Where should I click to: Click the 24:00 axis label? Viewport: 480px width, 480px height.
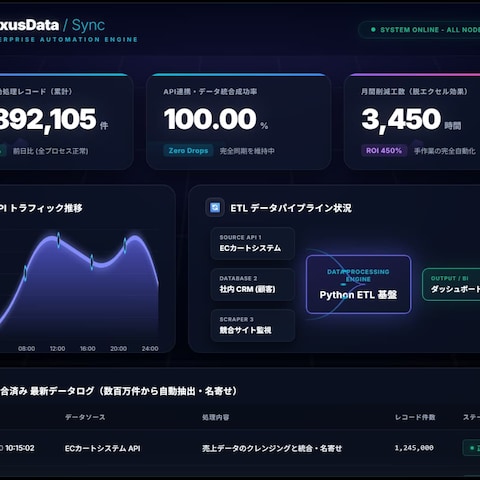point(150,348)
